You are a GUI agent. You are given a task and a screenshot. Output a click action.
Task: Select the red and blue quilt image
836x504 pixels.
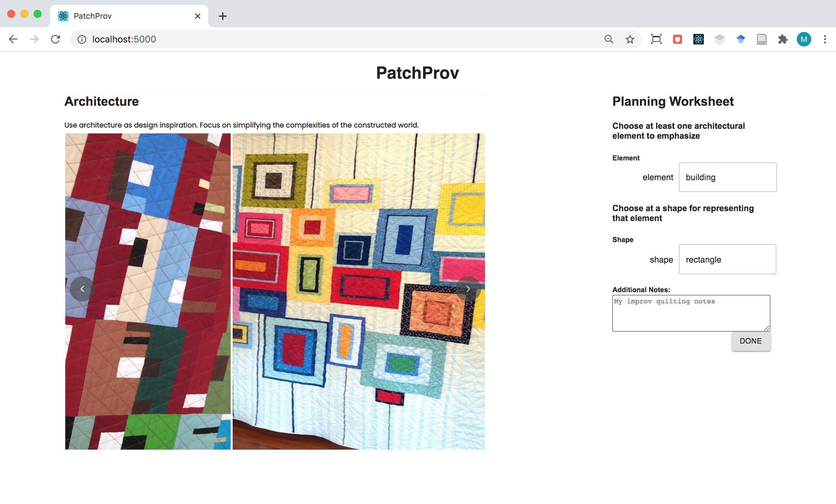coord(148,291)
